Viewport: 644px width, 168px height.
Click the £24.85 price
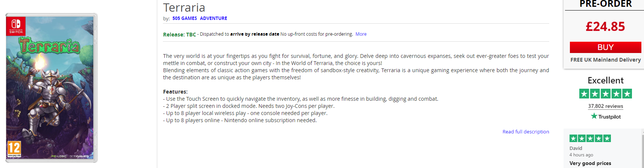click(x=605, y=27)
